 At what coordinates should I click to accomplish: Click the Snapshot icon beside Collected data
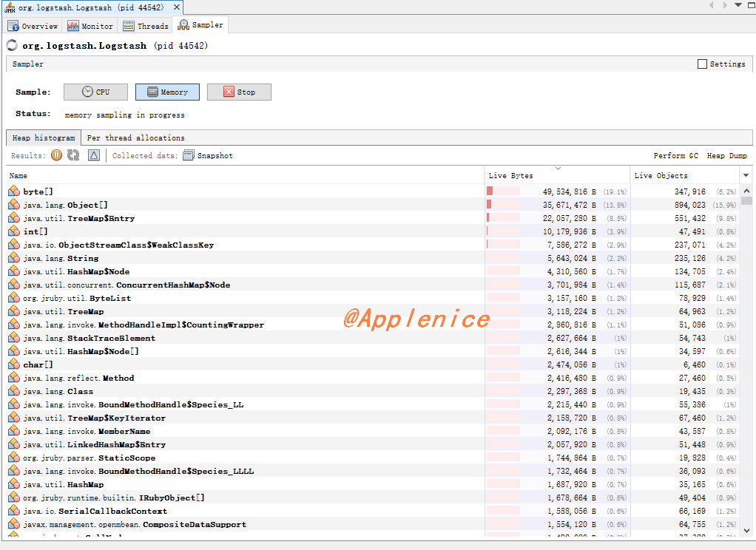pos(189,155)
